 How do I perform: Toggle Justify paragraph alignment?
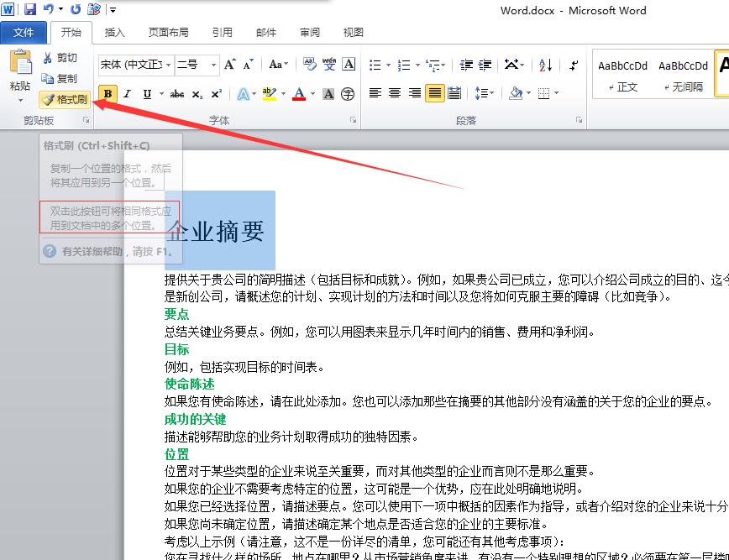[x=434, y=93]
